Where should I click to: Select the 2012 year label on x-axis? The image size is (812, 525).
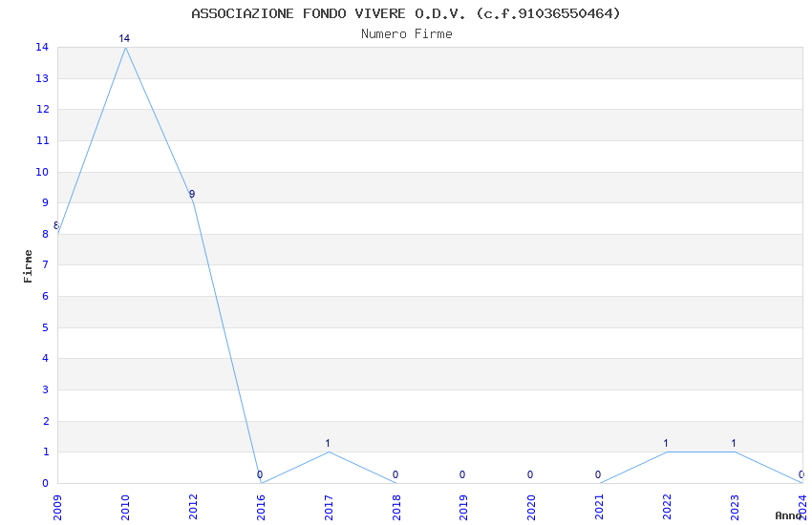(x=193, y=507)
